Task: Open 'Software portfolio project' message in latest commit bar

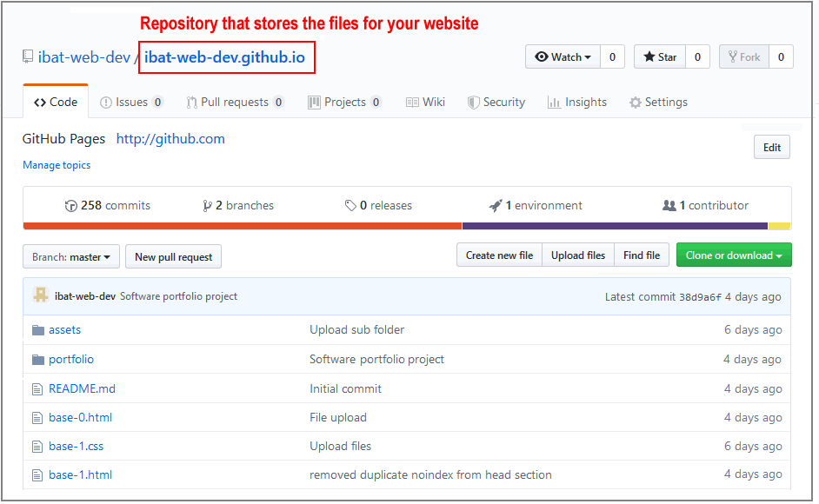Action: (x=178, y=296)
